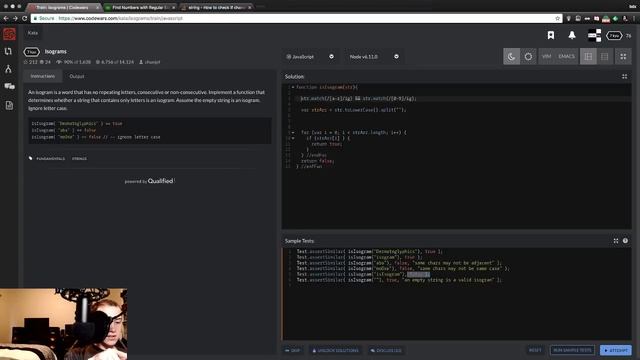Open Sample Tests help question icon
The image size is (640, 360).
click(x=625, y=241)
